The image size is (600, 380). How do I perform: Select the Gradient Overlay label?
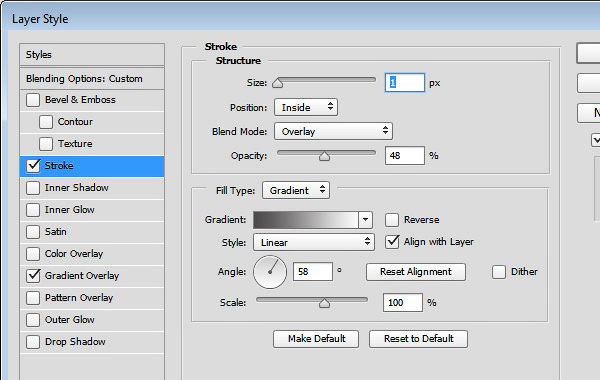[82, 276]
